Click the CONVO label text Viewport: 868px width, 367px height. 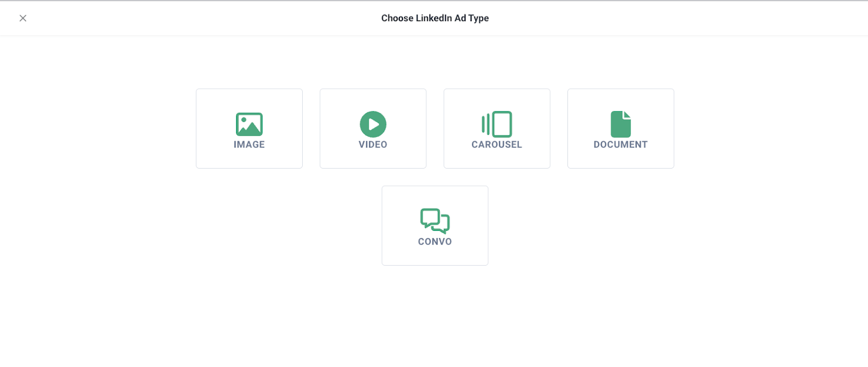point(435,242)
